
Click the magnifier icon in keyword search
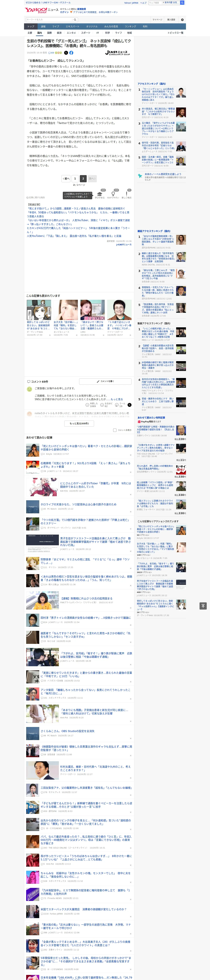click(75, 20)
